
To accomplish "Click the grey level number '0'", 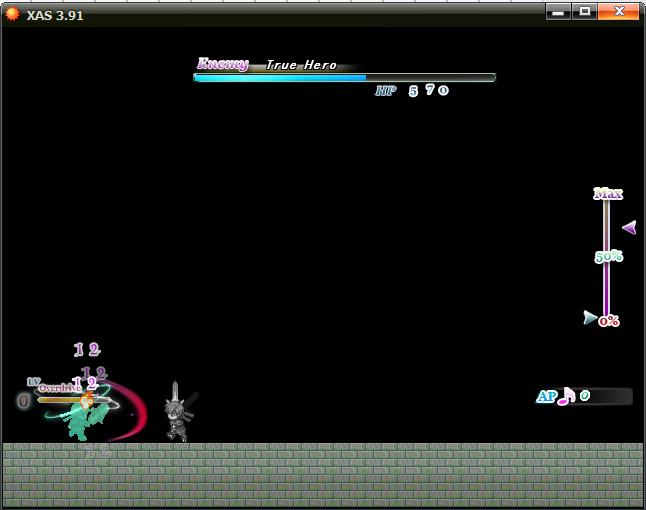I will (23, 401).
